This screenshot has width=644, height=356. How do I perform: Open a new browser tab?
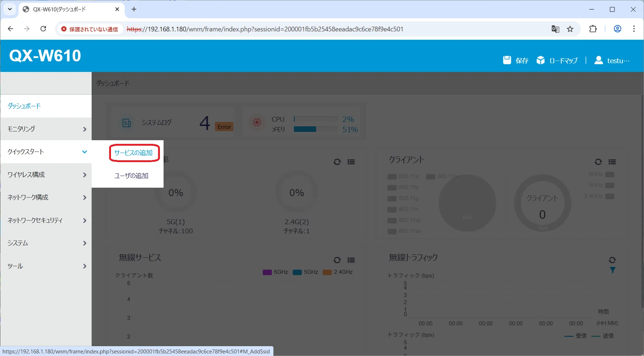134,9
